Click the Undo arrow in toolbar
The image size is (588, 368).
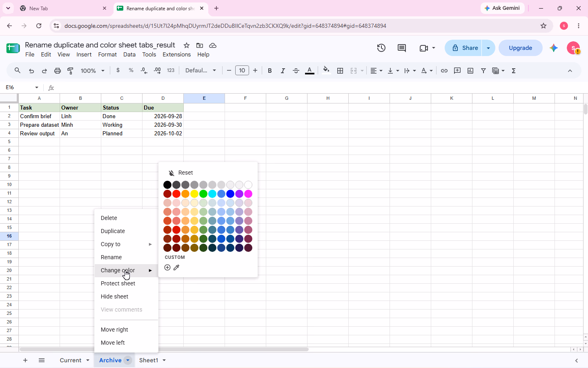click(31, 71)
